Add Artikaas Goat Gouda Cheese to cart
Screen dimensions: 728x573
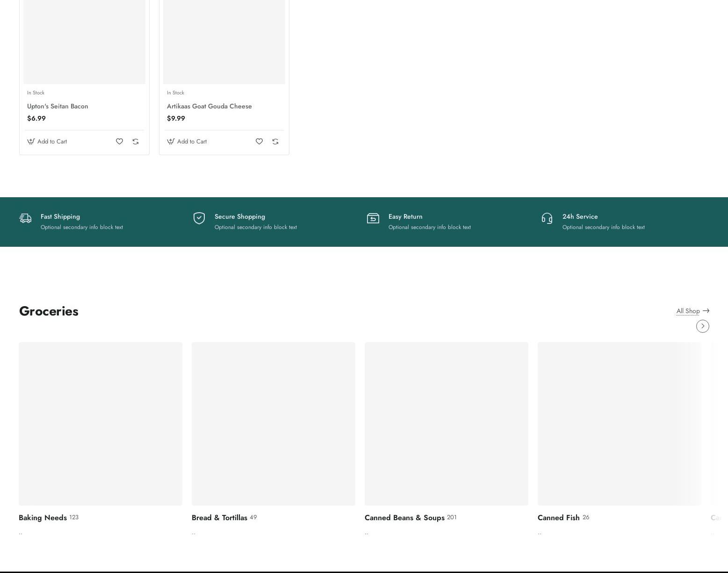tap(187, 141)
